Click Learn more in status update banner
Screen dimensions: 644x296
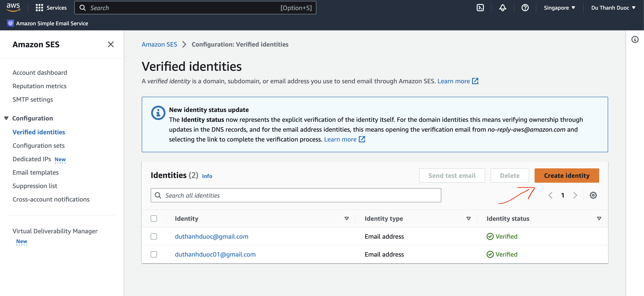point(340,139)
